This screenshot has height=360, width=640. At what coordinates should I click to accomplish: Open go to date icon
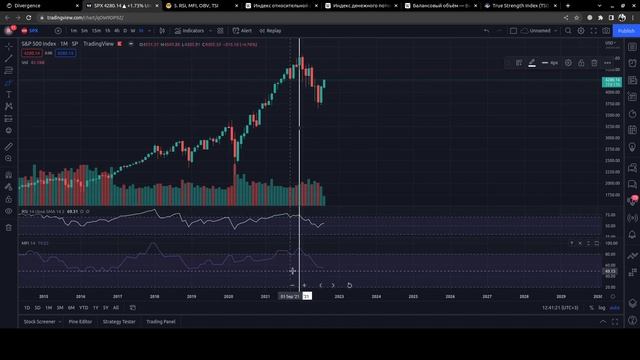133,308
